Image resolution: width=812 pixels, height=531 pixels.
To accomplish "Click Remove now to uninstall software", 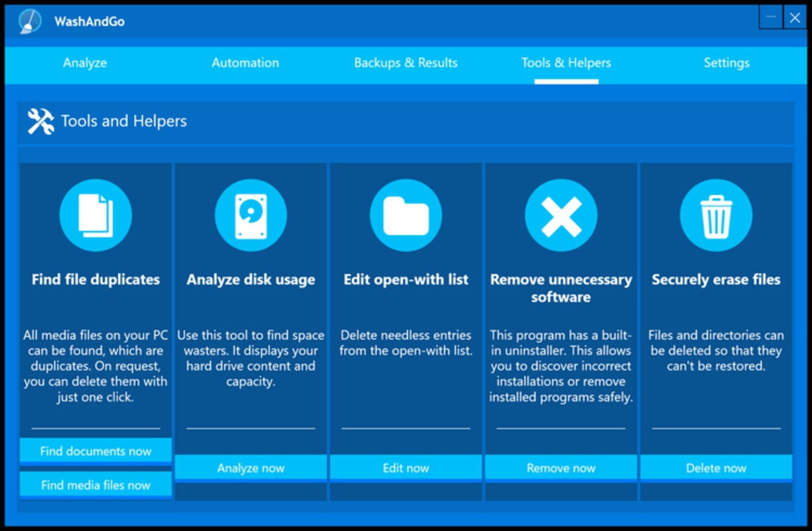I will point(561,468).
